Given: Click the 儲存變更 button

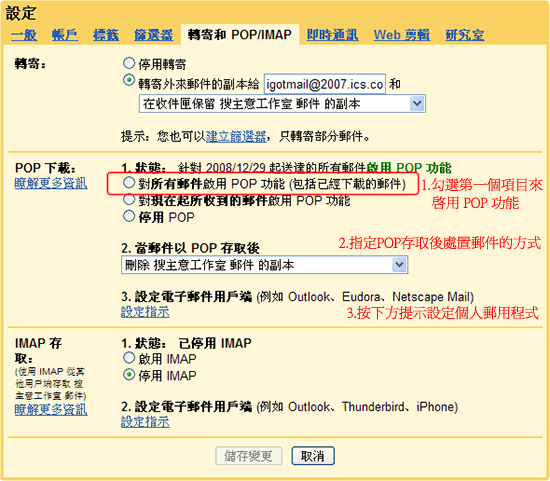Looking at the screenshot, I should click(x=249, y=456).
